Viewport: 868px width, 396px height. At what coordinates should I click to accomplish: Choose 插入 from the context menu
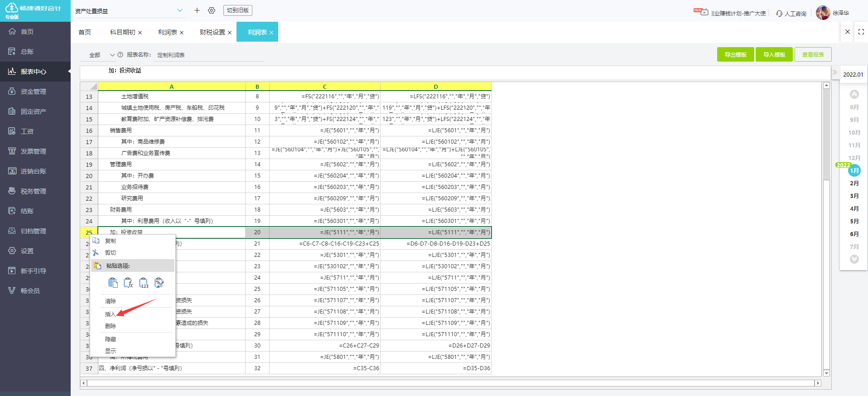tap(111, 314)
